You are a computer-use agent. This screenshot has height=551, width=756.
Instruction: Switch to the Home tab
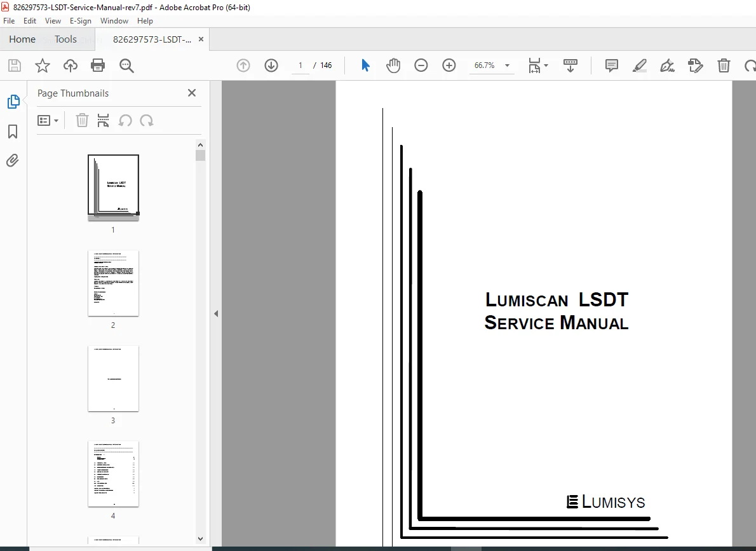point(22,39)
